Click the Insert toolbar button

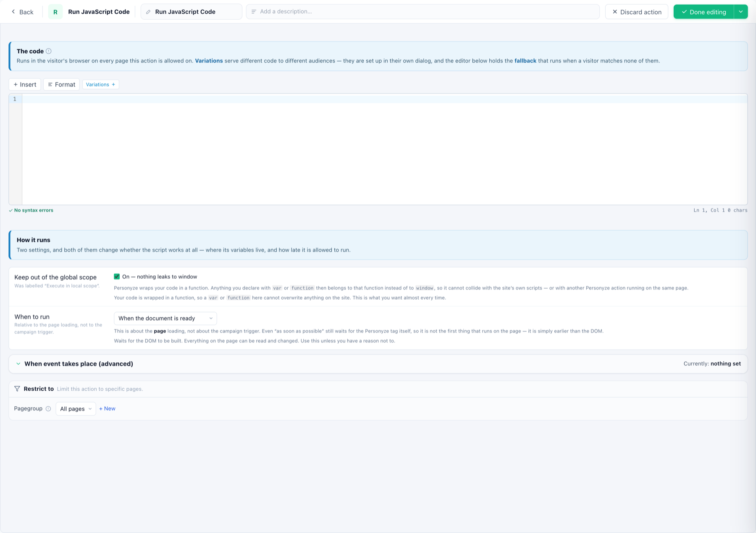pos(25,84)
